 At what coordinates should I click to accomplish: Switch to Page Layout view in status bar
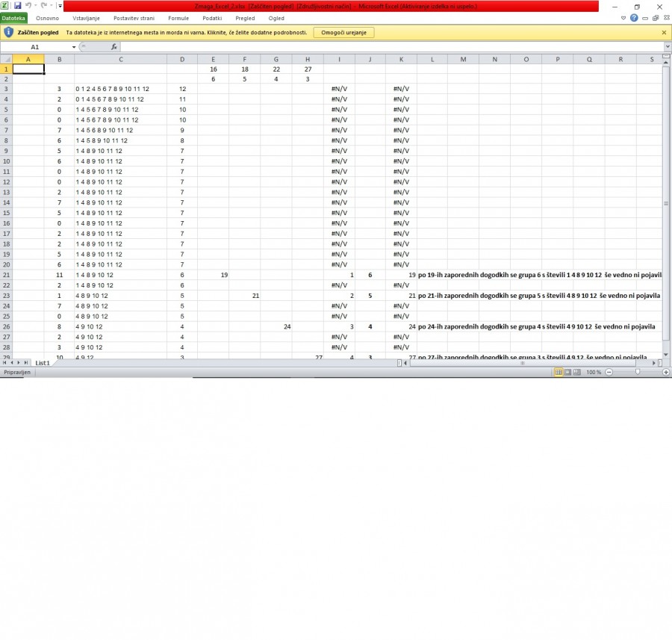(x=568, y=372)
